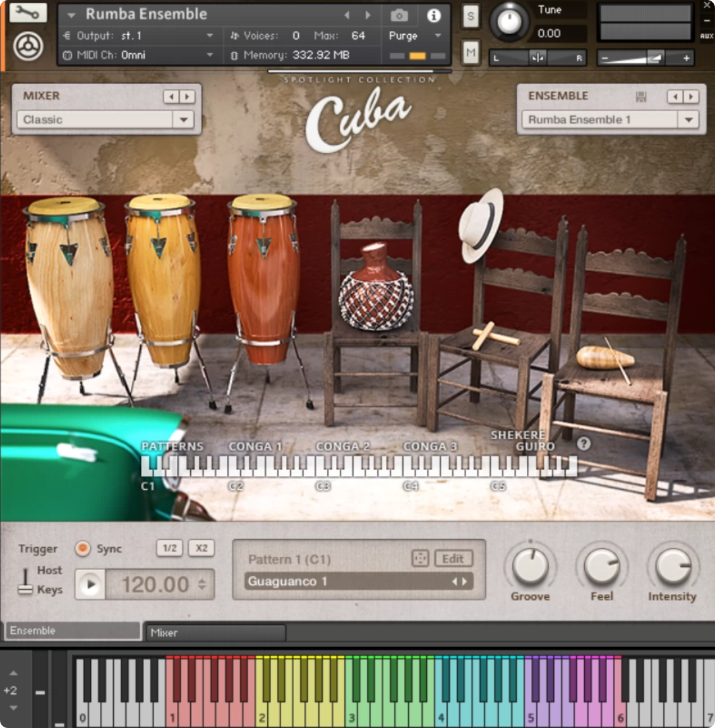The height and width of the screenshot is (728, 715).
Task: Step the tempo value with the arrows
Action: pyautogui.click(x=202, y=585)
